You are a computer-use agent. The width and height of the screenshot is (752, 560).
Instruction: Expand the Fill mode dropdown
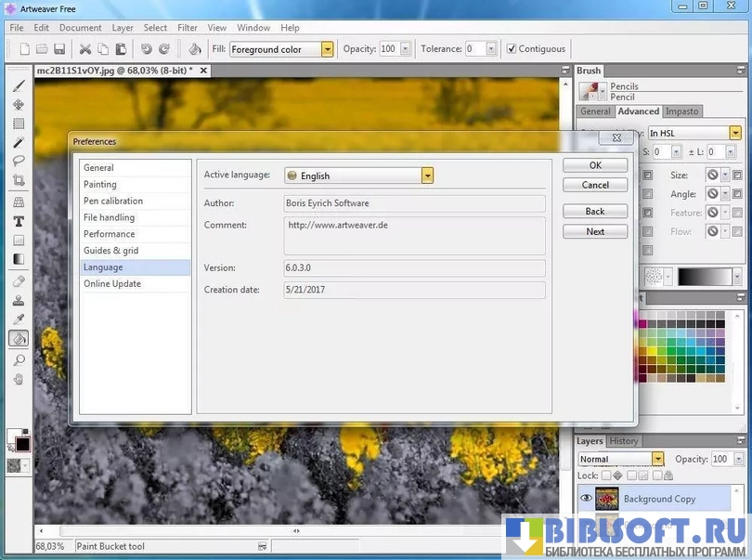327,49
